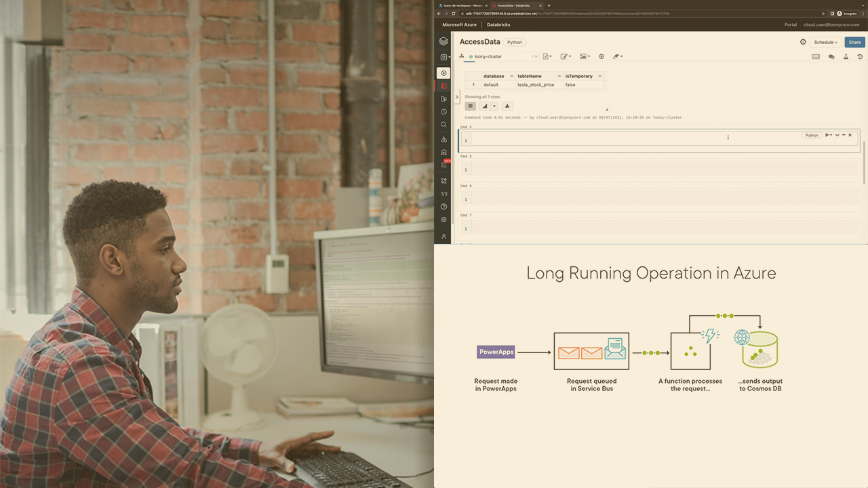Viewport: 868px width, 488px height.
Task: Open Search magnifier icon in sidebar
Action: pos(443,125)
